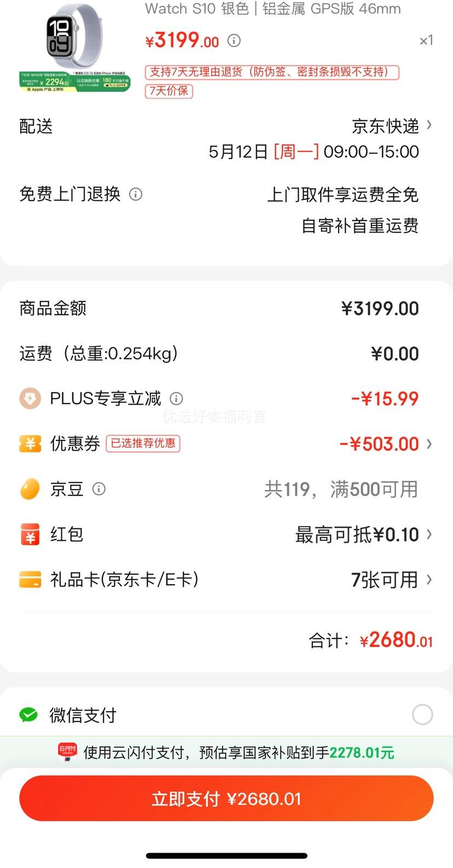Tap the green 微信支付 WeChat logo
Screen dimensions: 453x868
28,715
